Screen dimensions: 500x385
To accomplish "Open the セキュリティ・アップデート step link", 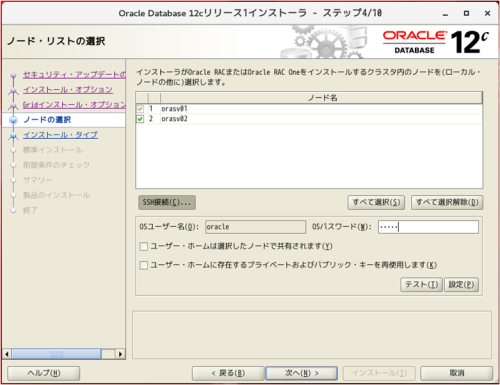I will pyautogui.click(x=74, y=75).
